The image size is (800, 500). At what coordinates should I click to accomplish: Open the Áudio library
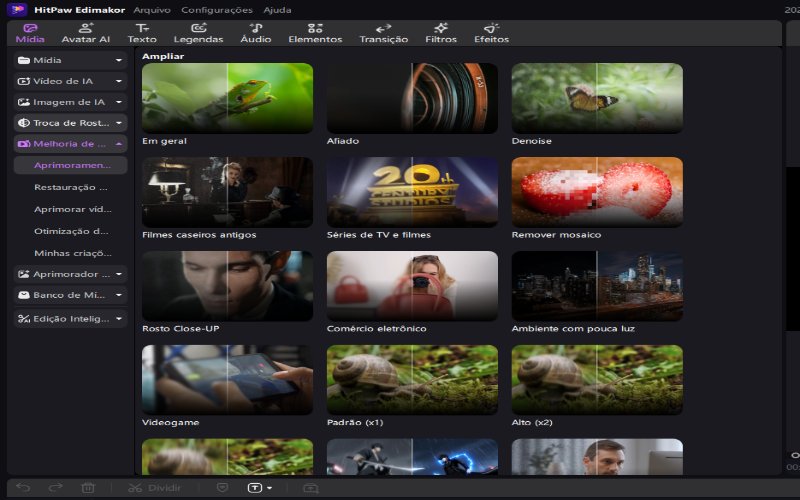click(256, 33)
